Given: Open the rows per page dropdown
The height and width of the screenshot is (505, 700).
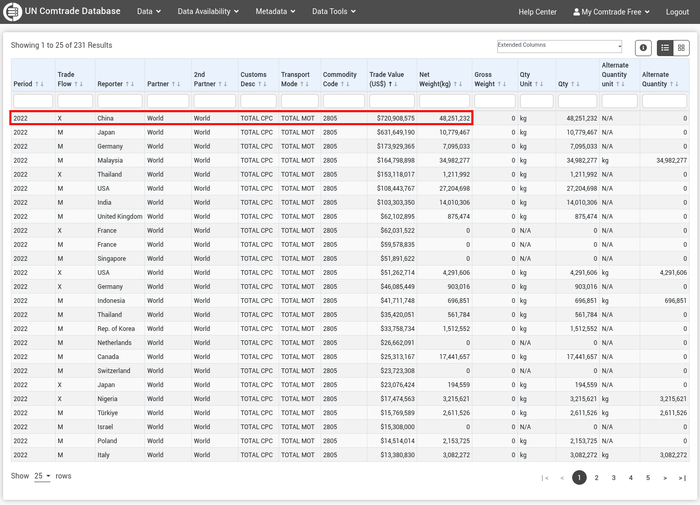Looking at the screenshot, I should [42, 476].
